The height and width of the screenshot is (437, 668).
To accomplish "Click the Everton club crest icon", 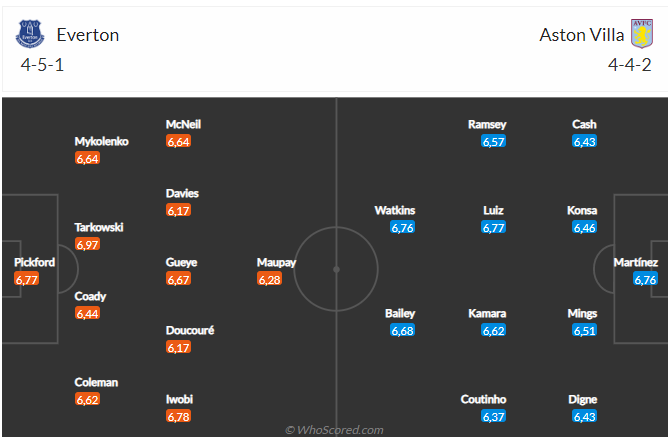I will 31,35.
